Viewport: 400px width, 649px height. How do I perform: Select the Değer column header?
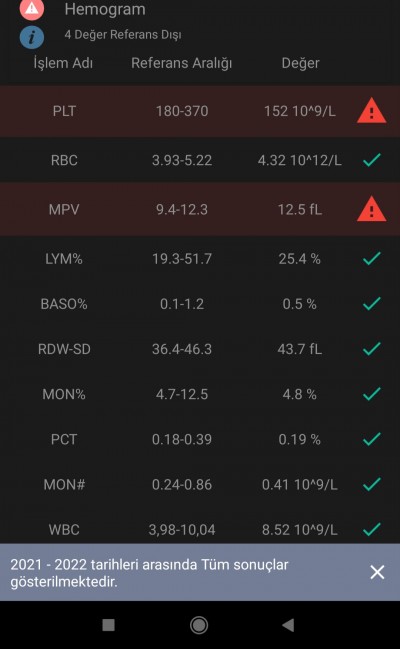(300, 63)
